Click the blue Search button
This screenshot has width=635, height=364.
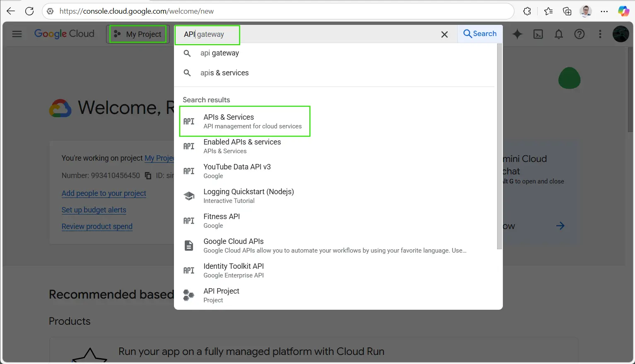(480, 34)
